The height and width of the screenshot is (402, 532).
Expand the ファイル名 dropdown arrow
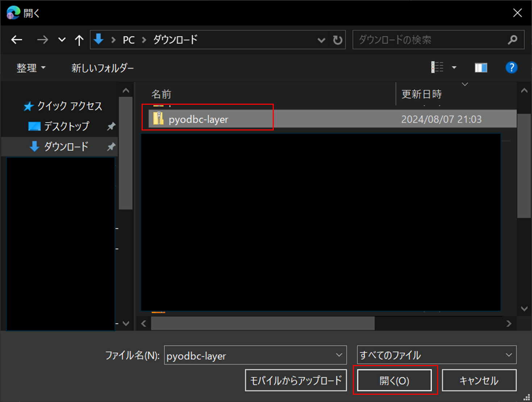click(x=339, y=355)
